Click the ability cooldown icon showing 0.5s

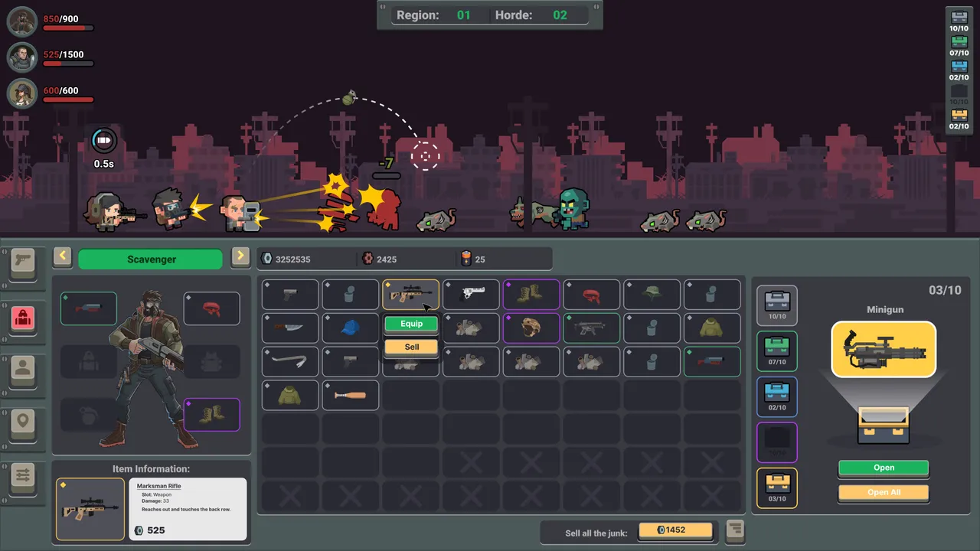(x=103, y=141)
